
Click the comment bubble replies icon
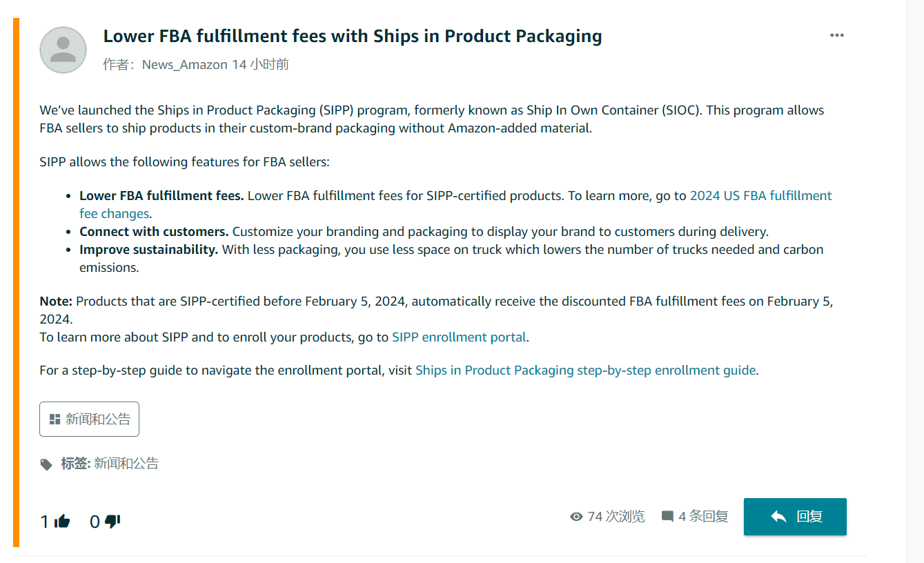667,517
